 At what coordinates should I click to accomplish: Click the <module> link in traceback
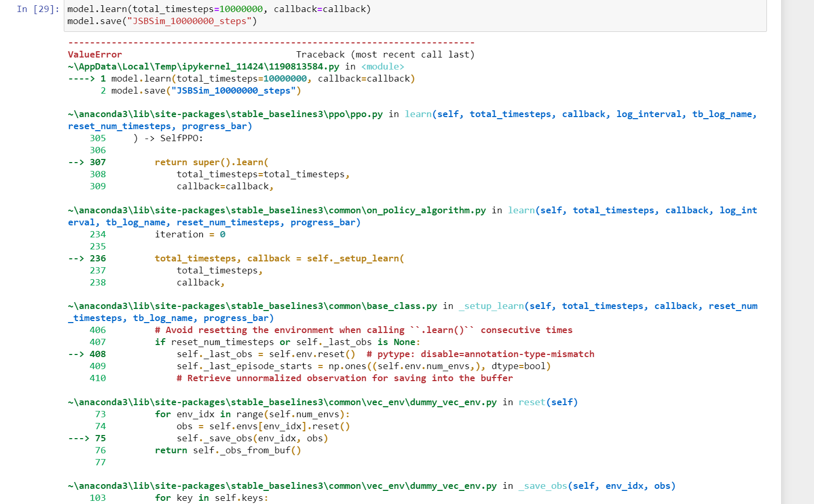[383, 66]
